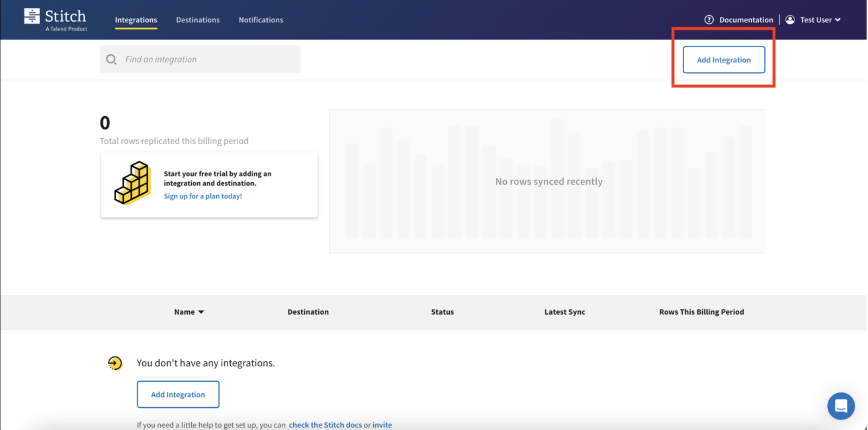The width and height of the screenshot is (868, 430).
Task: Click the user profile avatar icon
Action: 790,19
